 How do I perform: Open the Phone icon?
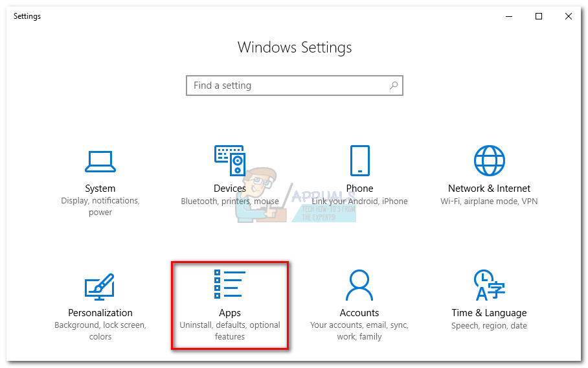tap(359, 161)
